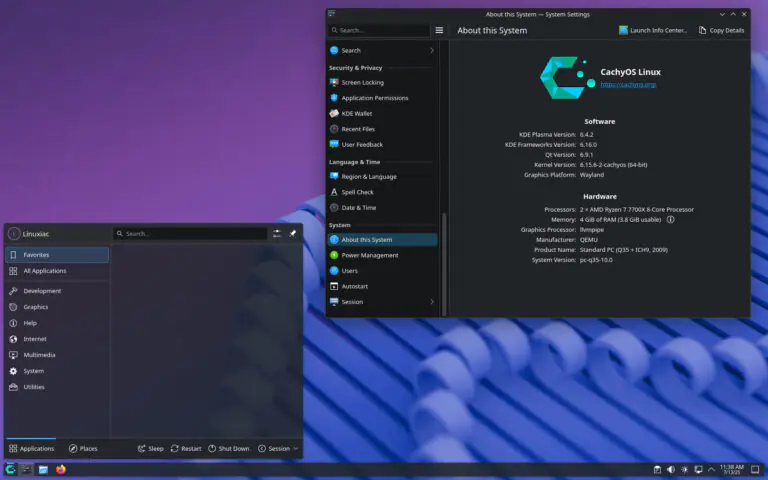Viewport: 768px width, 480px height.
Task: Open Power Management settings
Action: [x=369, y=255]
